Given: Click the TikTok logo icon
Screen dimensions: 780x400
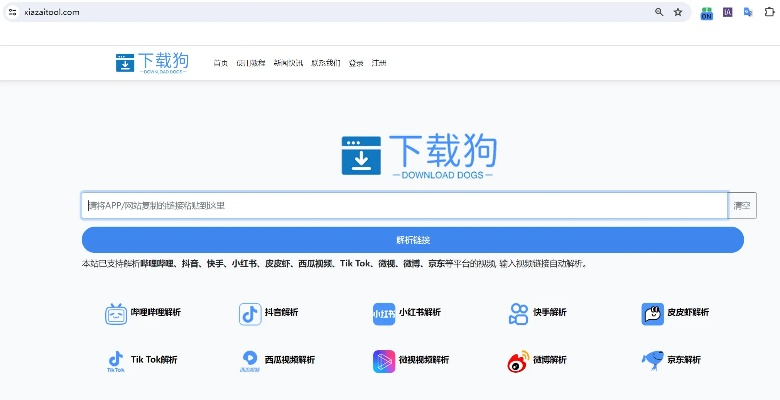Looking at the screenshot, I should 116,360.
